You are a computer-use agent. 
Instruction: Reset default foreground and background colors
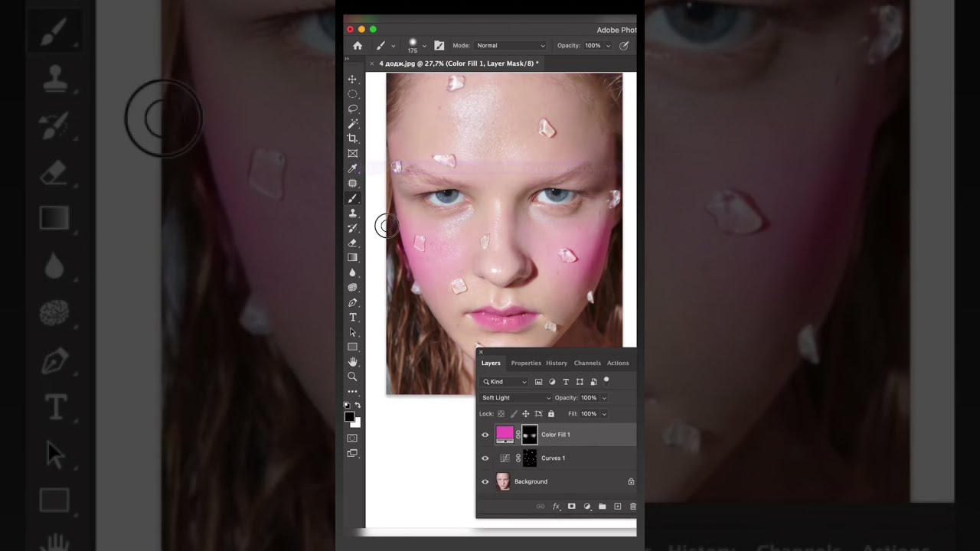tap(347, 405)
